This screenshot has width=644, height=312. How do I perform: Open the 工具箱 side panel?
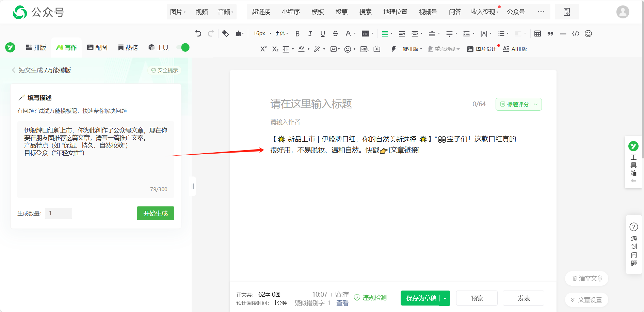click(633, 162)
